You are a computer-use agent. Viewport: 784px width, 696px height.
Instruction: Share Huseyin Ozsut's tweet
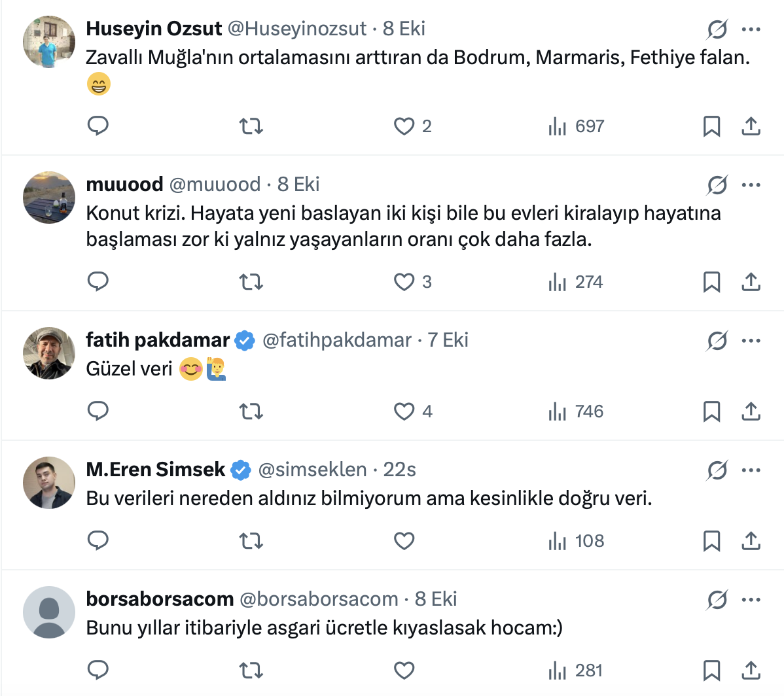751,126
